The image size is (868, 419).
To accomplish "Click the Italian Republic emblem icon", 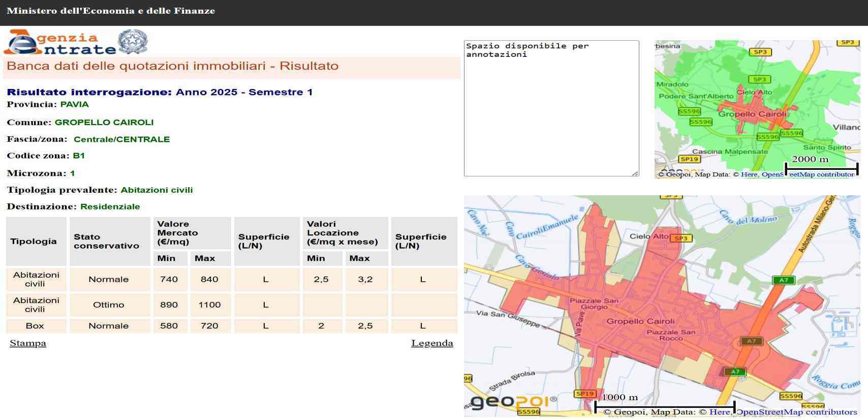I will click(133, 42).
